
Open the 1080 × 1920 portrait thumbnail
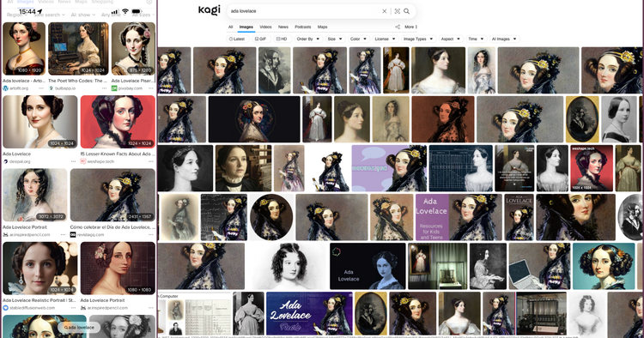pos(24,48)
